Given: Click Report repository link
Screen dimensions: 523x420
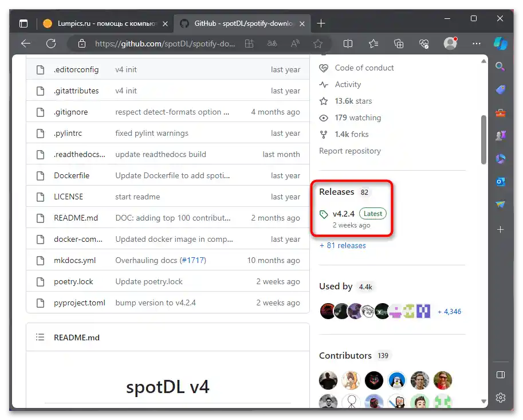Looking at the screenshot, I should (350, 151).
